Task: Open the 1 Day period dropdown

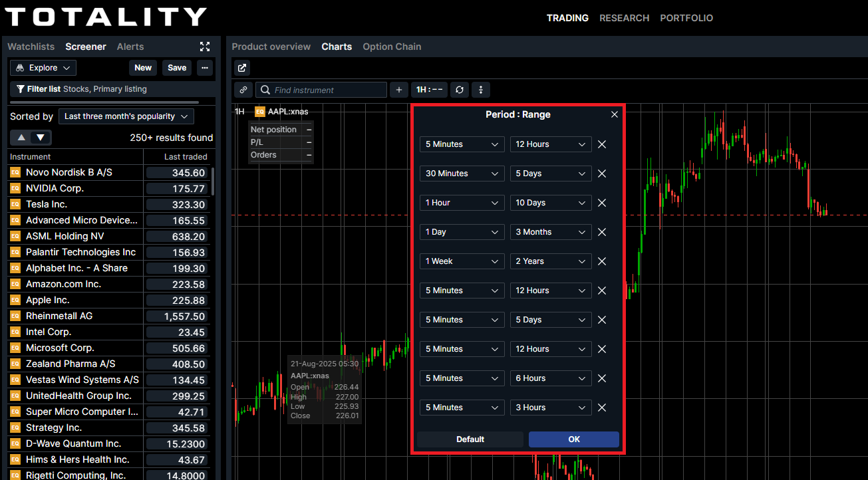Action: tap(462, 232)
